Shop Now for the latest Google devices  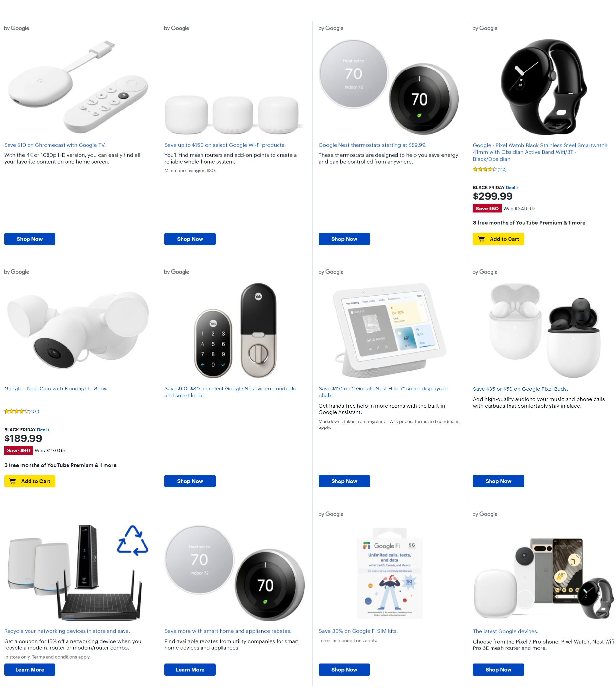498,670
